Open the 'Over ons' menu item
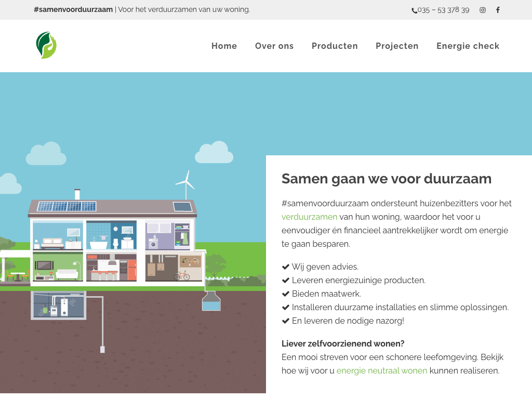 tap(274, 46)
